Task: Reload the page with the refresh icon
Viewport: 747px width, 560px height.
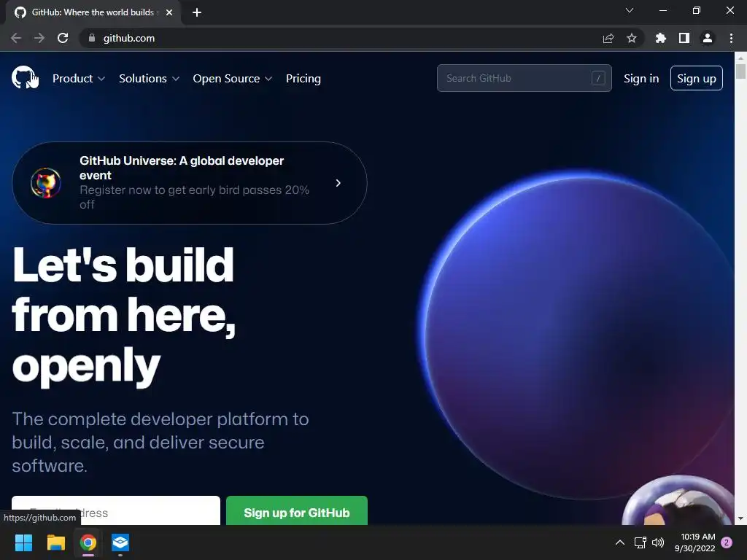Action: pyautogui.click(x=63, y=38)
